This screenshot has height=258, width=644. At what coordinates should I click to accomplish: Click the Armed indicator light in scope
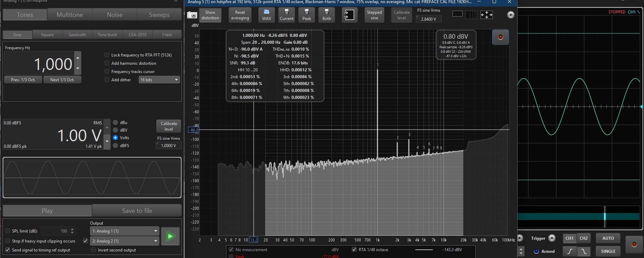point(536,251)
